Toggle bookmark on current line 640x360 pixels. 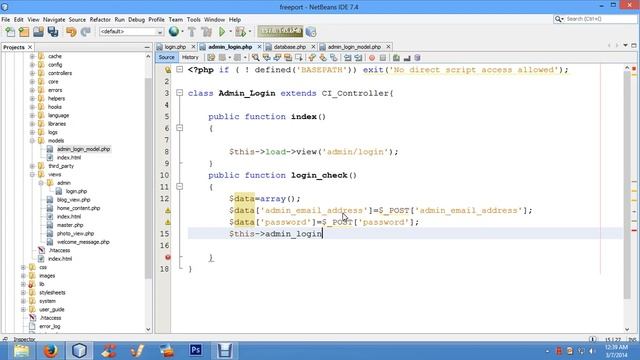coord(333,58)
